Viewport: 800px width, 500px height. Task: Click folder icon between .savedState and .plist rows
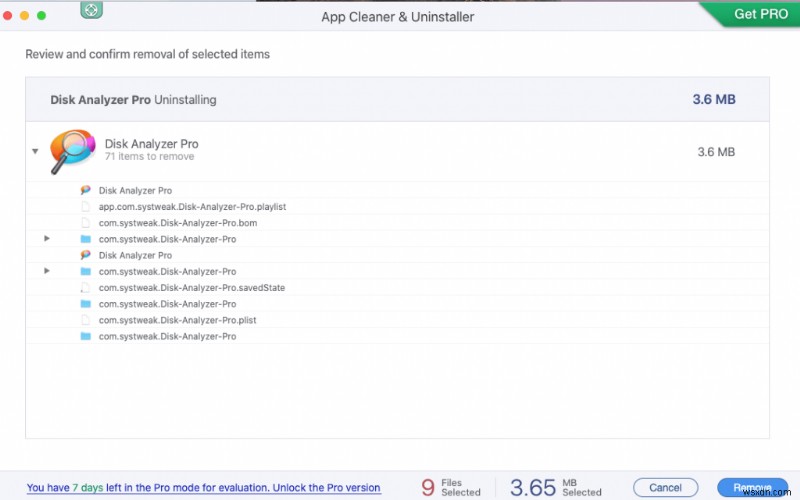pyautogui.click(x=86, y=304)
